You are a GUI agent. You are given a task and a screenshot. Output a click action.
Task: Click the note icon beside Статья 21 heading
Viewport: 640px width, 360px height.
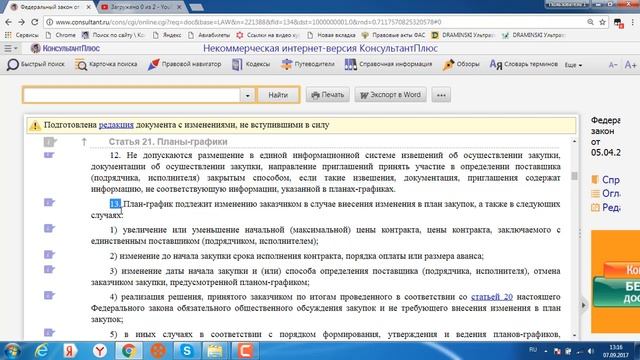point(50,142)
